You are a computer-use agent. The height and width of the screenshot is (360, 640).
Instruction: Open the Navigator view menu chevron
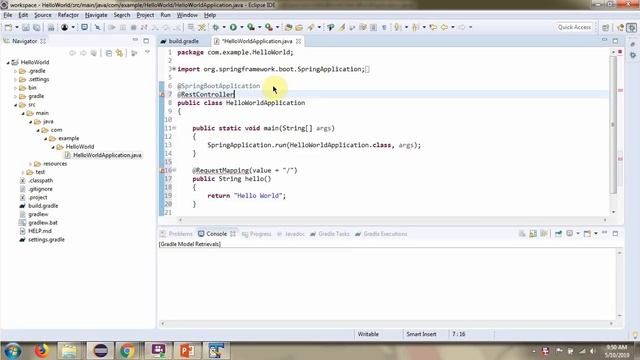coord(147,52)
